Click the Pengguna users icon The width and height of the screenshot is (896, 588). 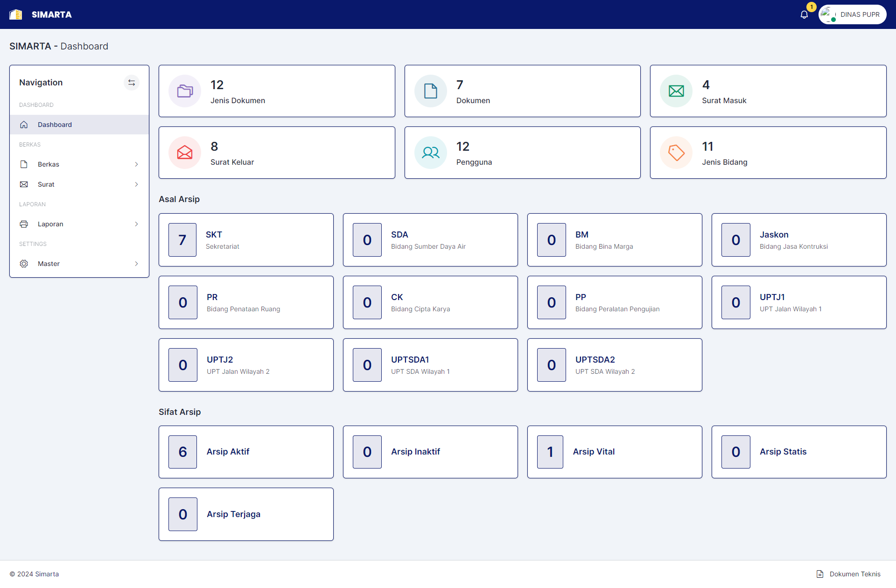pos(430,153)
